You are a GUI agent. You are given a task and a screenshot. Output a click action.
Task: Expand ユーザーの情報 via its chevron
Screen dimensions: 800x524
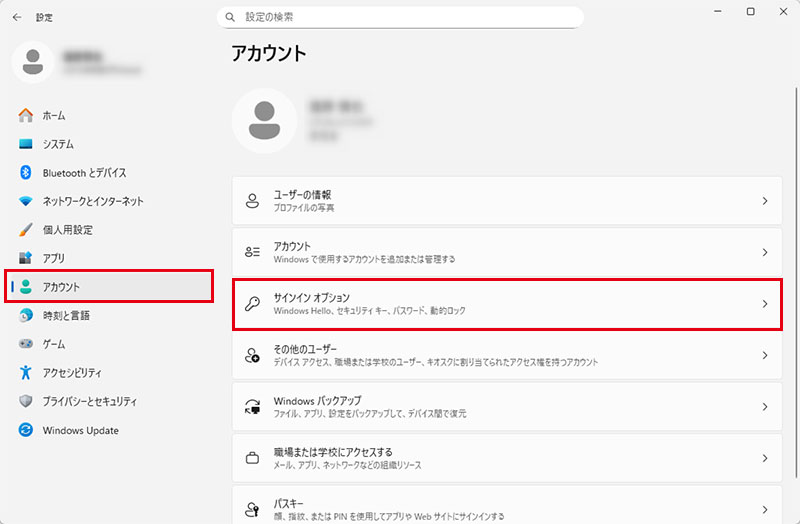[765, 201]
